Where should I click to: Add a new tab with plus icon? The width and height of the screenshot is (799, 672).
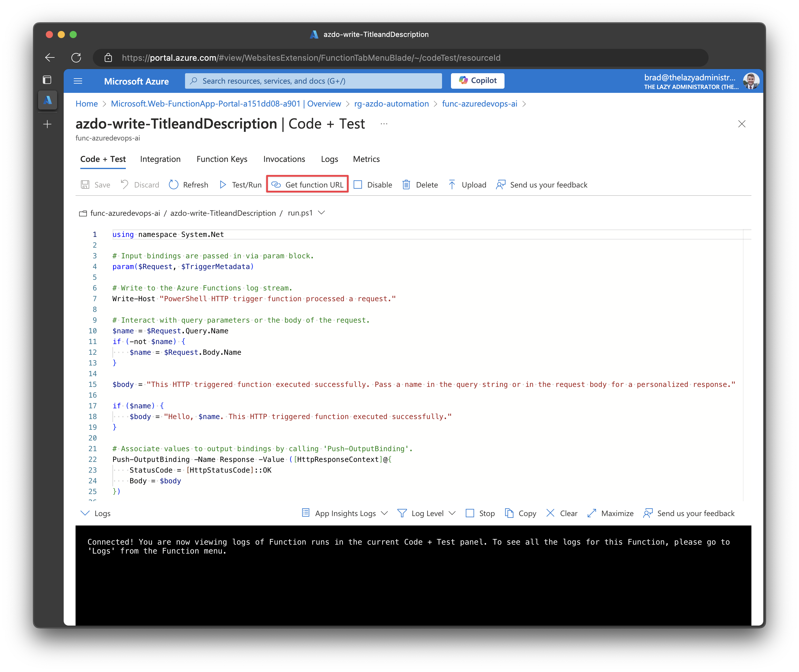(47, 124)
